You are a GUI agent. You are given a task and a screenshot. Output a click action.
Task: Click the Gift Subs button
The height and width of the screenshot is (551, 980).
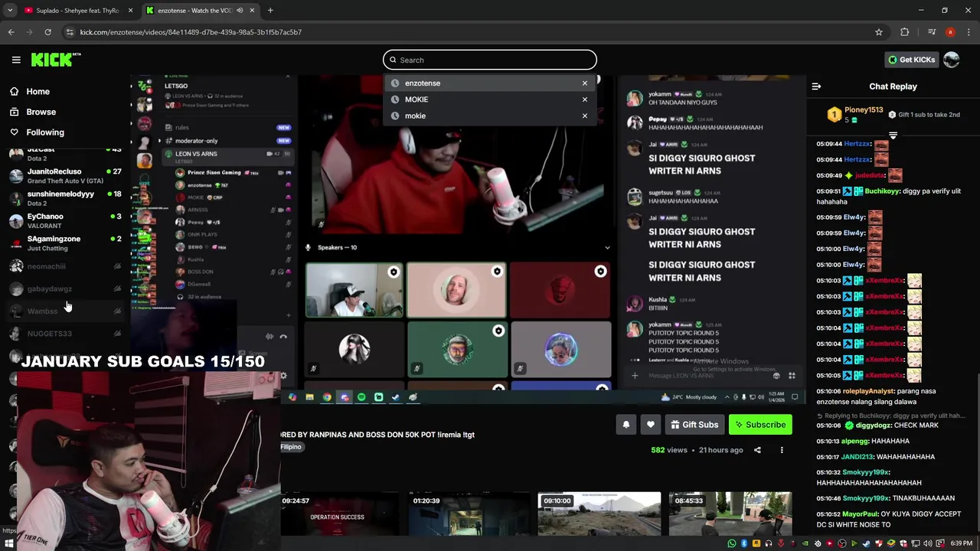pyautogui.click(x=694, y=425)
